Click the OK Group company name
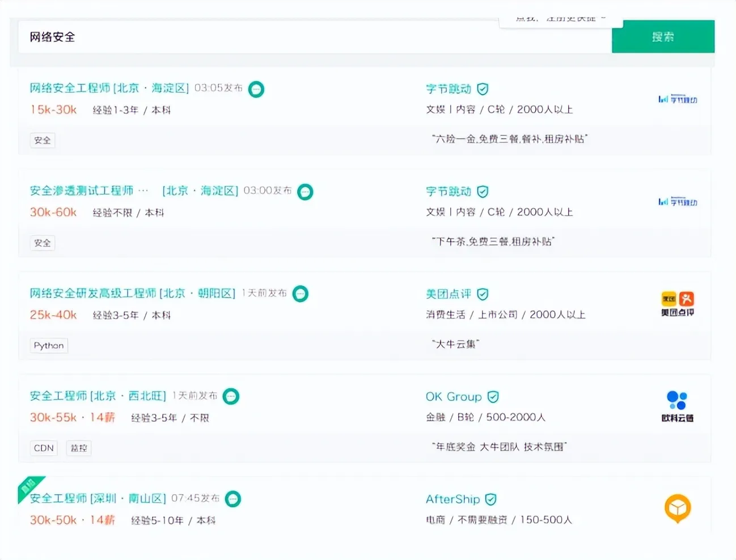This screenshot has width=736, height=560. pyautogui.click(x=454, y=397)
